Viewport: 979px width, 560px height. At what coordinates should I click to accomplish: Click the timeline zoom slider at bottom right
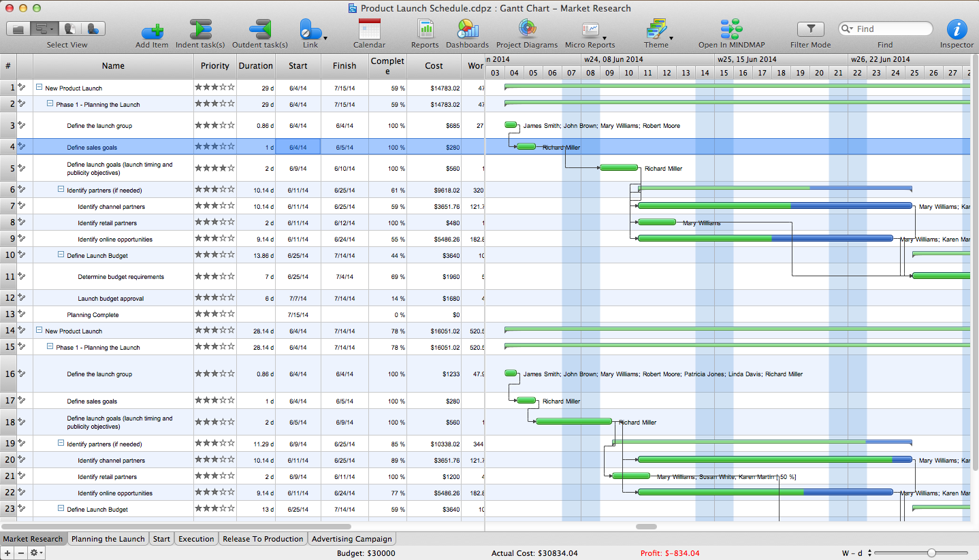pos(931,553)
